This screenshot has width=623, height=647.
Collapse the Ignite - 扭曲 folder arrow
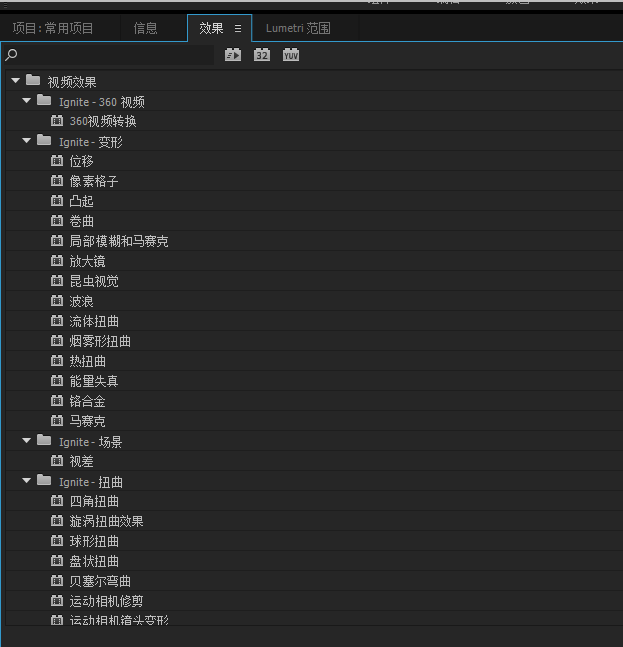pyautogui.click(x=27, y=481)
